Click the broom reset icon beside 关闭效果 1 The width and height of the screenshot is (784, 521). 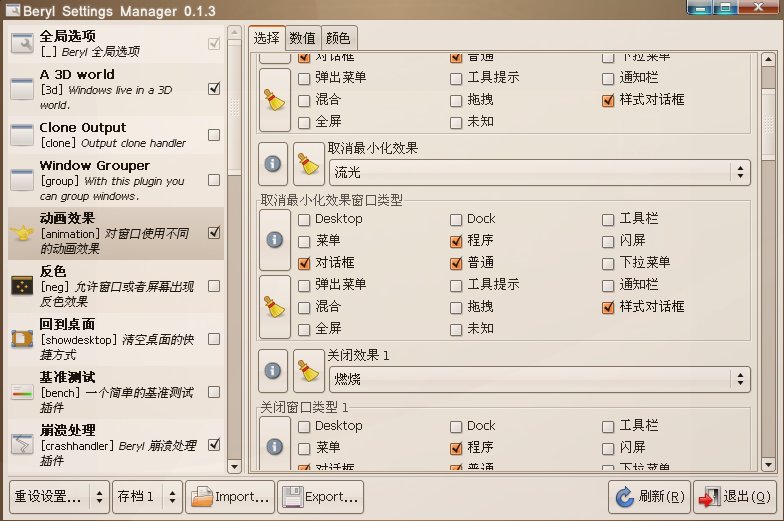point(308,370)
